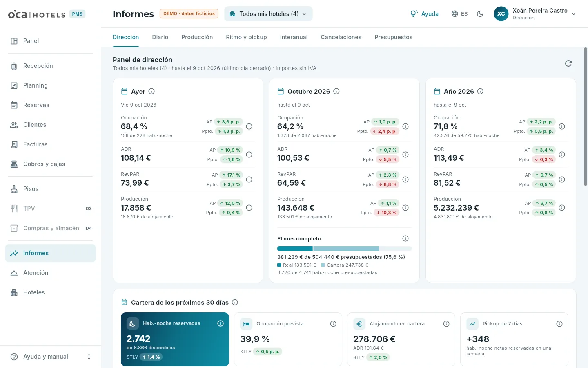Open info icon next to Ayer title
This screenshot has width=588, height=368.
coord(151,91)
